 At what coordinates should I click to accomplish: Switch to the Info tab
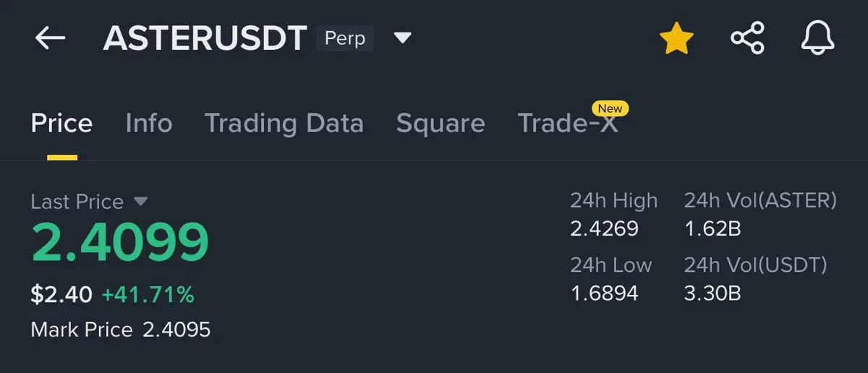coord(148,123)
